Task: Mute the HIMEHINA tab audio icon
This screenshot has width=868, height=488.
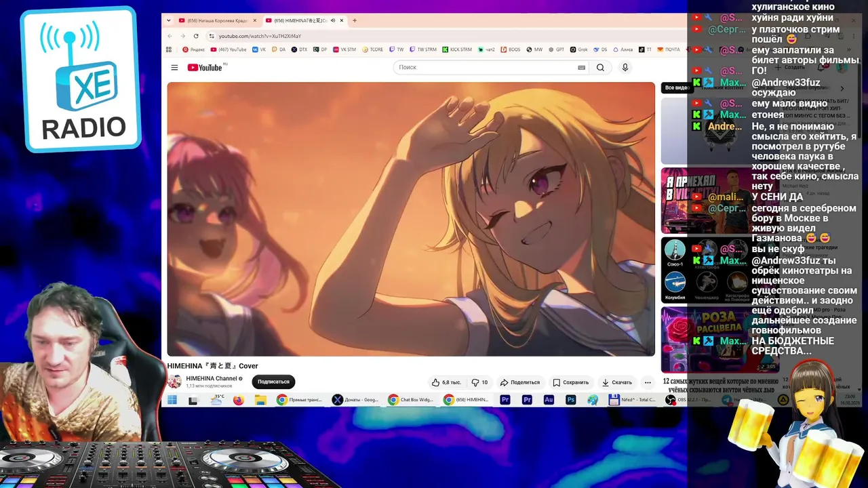Action: click(x=332, y=20)
